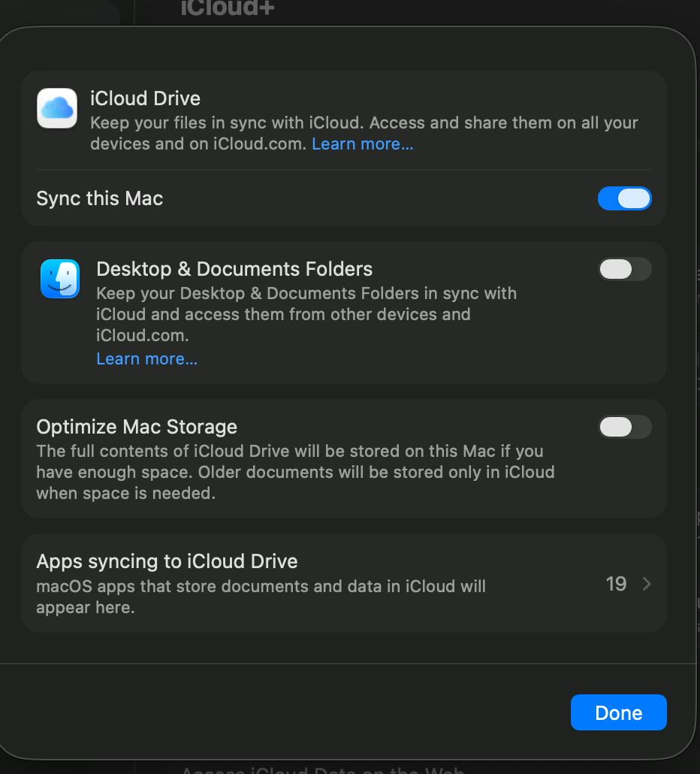700x774 pixels.
Task: Click the Sync this Mac label
Action: tap(100, 198)
